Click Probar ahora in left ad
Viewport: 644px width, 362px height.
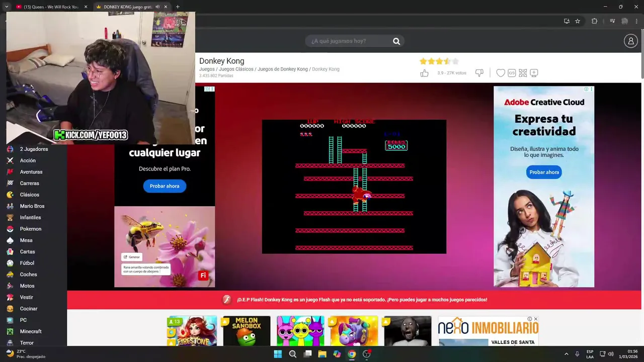[x=165, y=186]
